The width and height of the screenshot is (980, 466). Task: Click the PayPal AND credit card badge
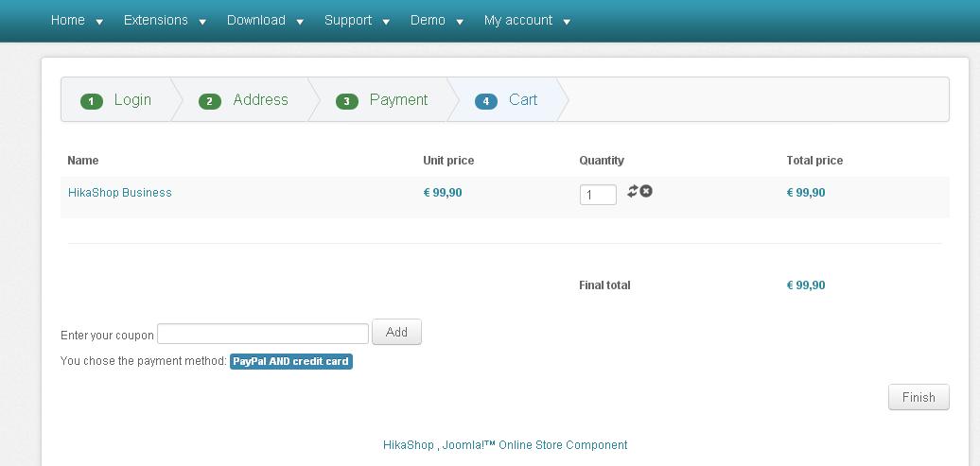(291, 362)
